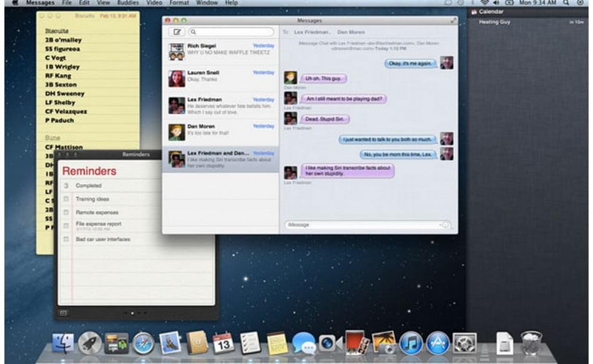Open System Preferences gear in dock
The image size is (593, 364).
[464, 342]
